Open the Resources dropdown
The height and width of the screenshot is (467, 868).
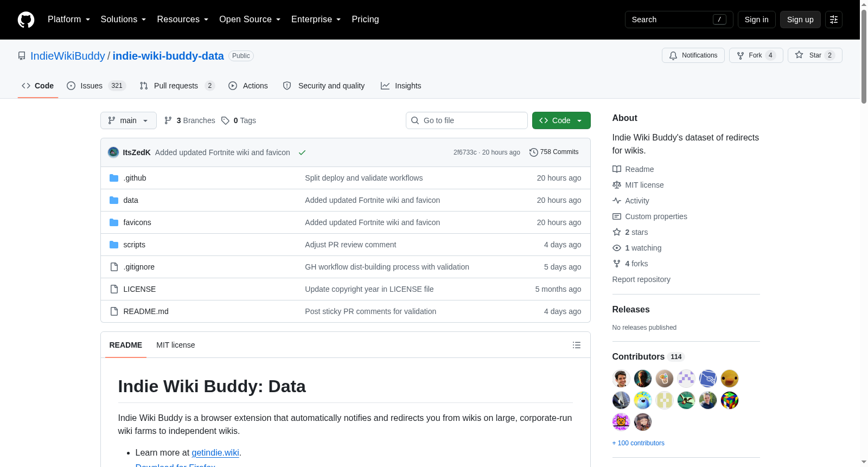[x=183, y=20]
